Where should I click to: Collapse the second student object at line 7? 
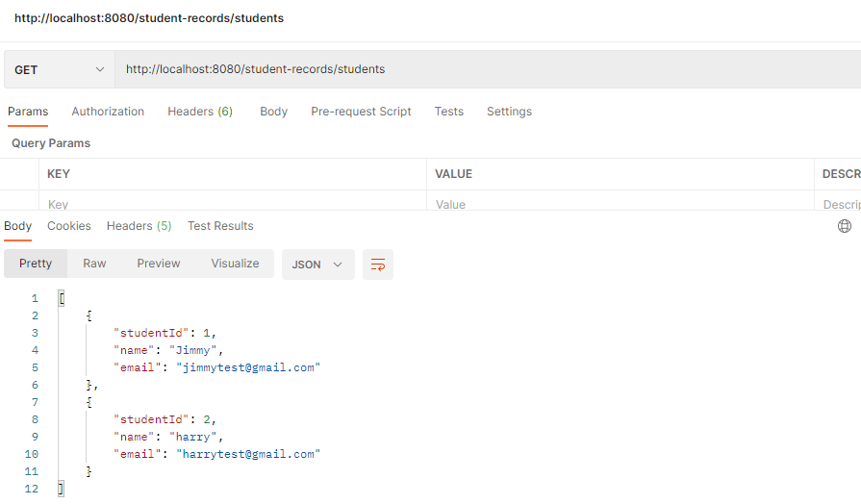(x=89, y=402)
